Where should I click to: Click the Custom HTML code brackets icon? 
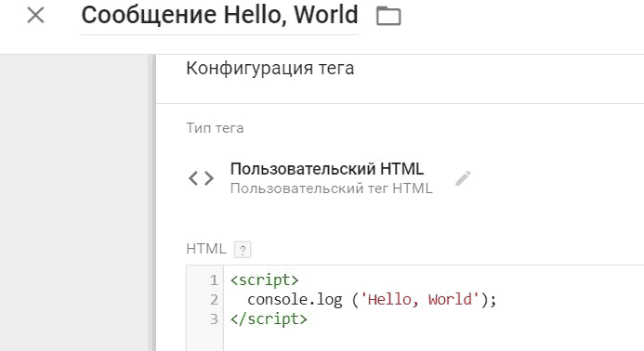pyautogui.click(x=201, y=178)
